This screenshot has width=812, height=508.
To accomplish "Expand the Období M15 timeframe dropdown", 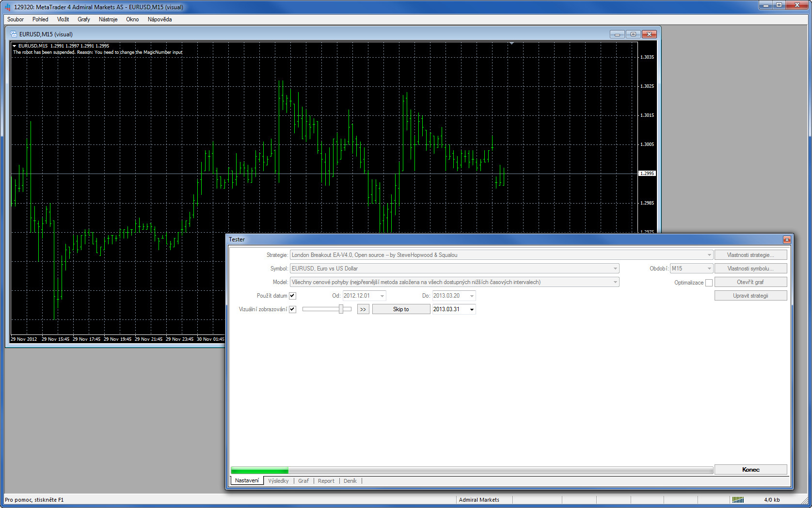I will click(x=709, y=269).
